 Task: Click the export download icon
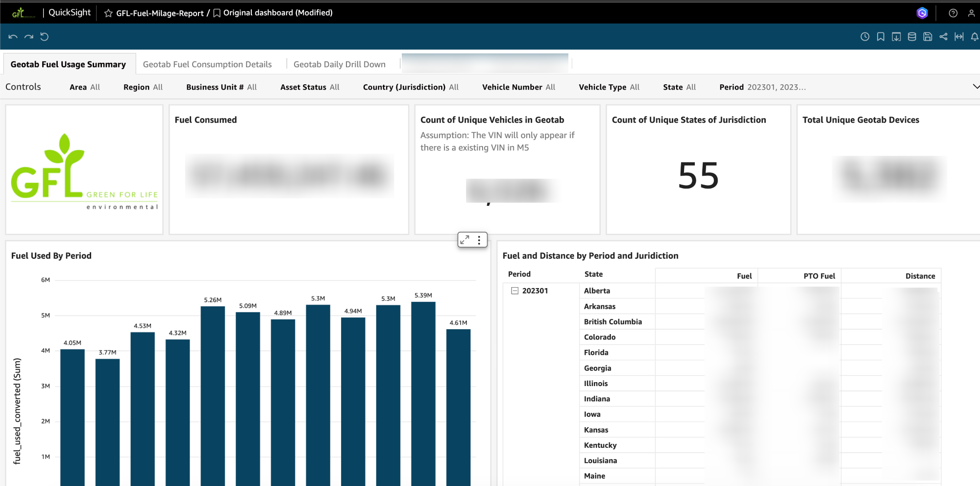point(896,37)
